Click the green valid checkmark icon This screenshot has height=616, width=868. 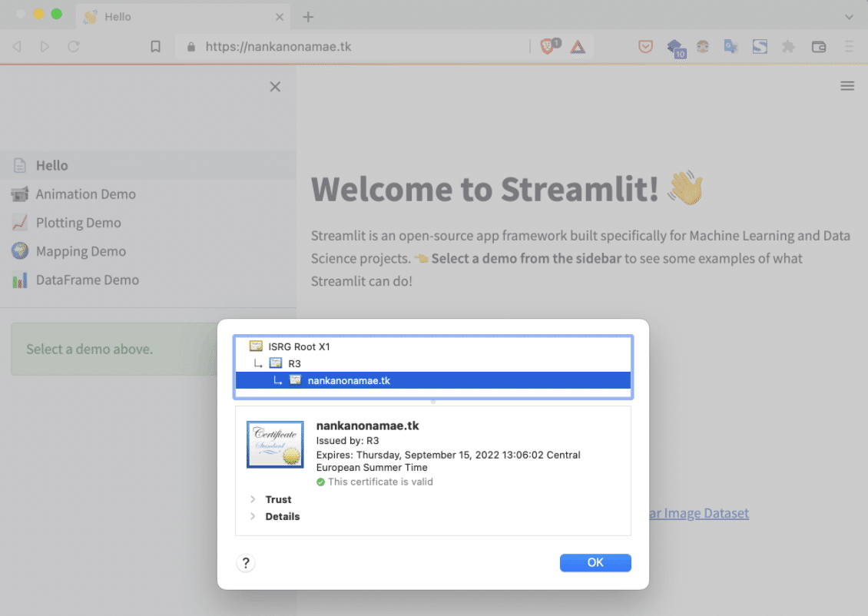pyautogui.click(x=320, y=482)
